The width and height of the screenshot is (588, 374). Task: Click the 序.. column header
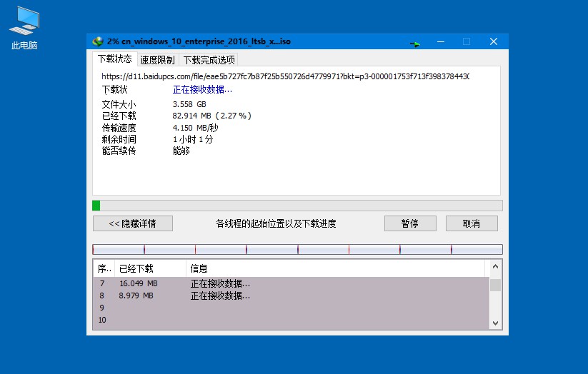point(104,268)
